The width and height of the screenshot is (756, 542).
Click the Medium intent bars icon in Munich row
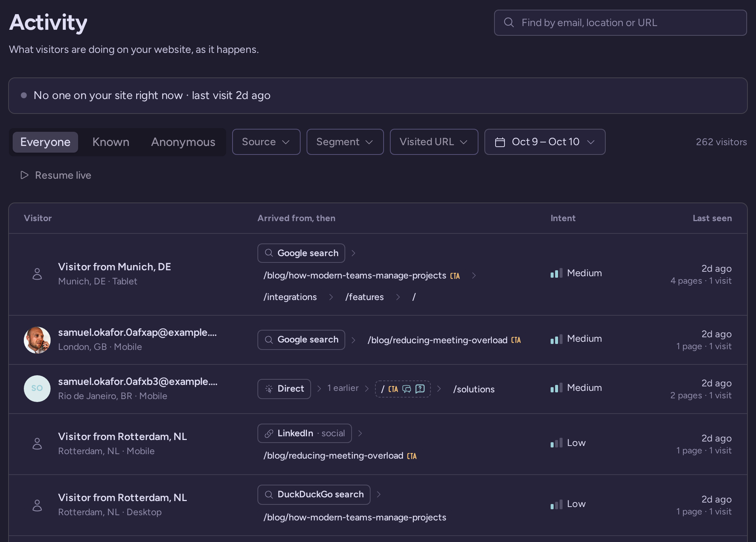pyautogui.click(x=557, y=273)
